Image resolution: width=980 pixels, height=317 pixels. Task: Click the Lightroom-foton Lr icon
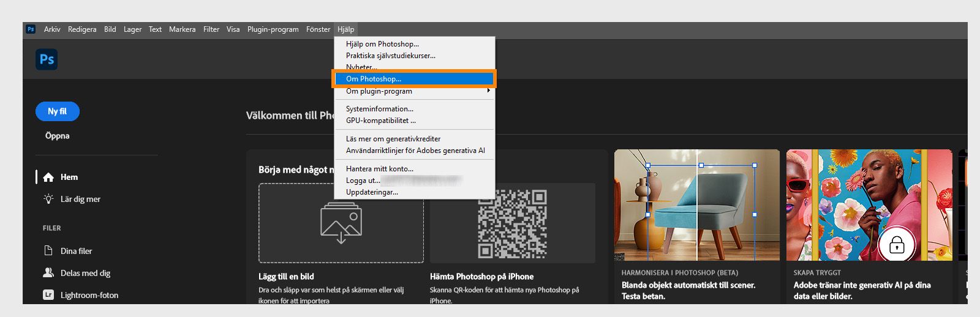(x=48, y=295)
